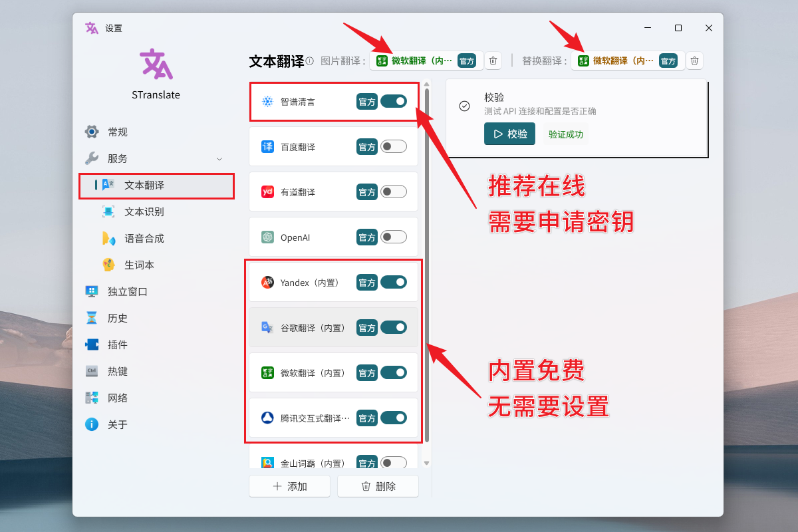Disable the 智谱清言 toggle switch
Image resolution: width=798 pixels, height=532 pixels.
click(x=394, y=101)
